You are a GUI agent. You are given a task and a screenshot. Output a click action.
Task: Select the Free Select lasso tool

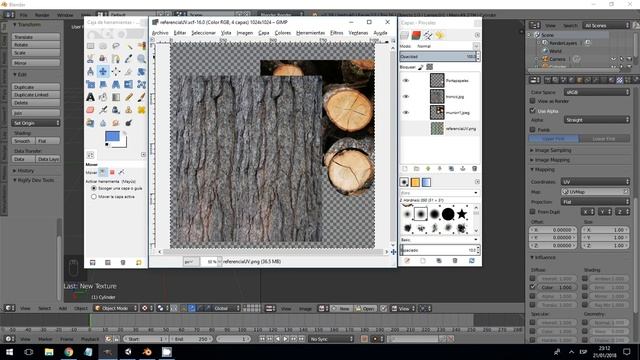(x=116, y=46)
